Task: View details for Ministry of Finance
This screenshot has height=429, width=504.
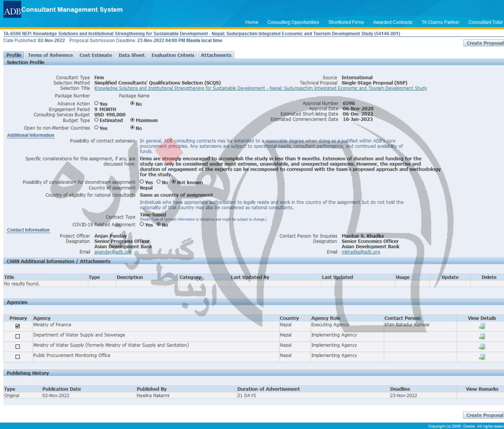Action: coord(482,326)
